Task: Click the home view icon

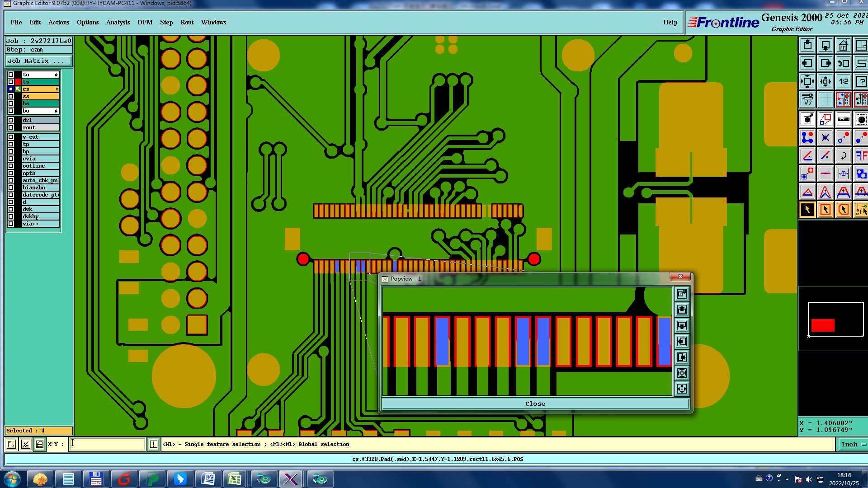Action: click(x=843, y=45)
